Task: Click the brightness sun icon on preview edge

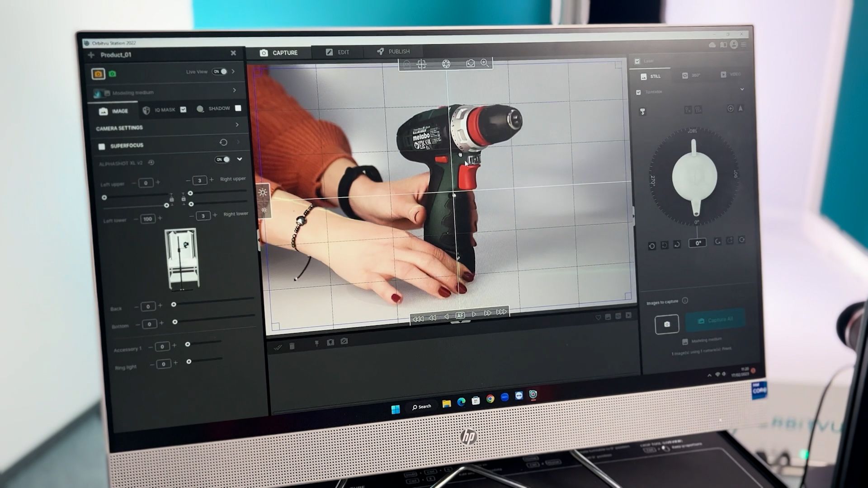Action: click(x=263, y=192)
